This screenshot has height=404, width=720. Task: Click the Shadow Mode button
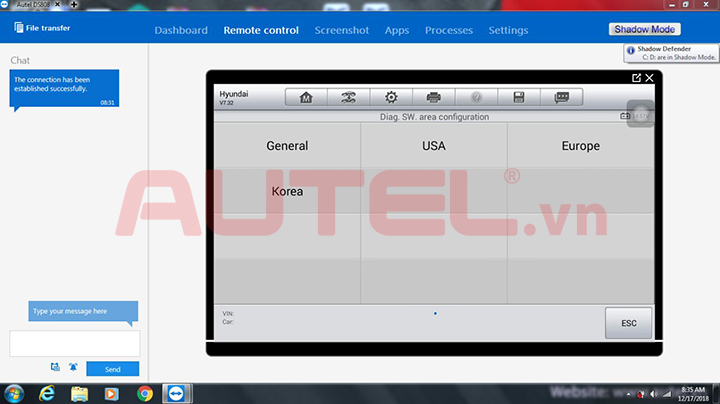point(645,29)
